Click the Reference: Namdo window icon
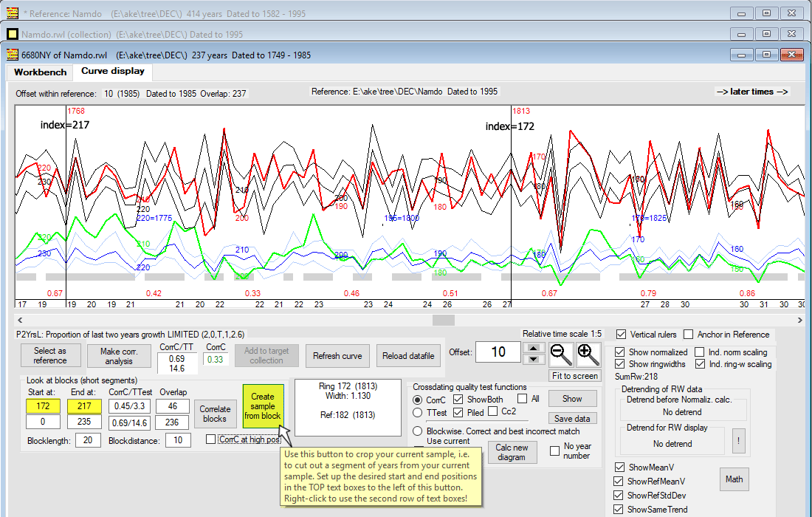Screen dimensions: 812x517 click(12, 13)
